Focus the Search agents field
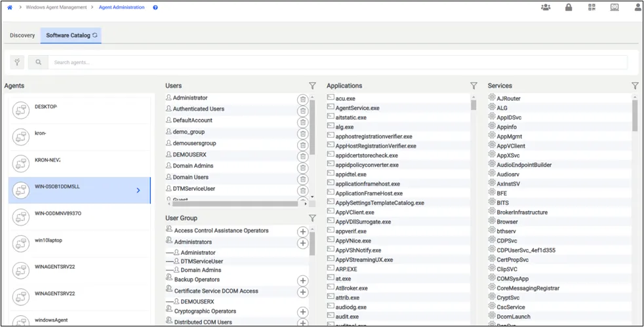 point(338,62)
